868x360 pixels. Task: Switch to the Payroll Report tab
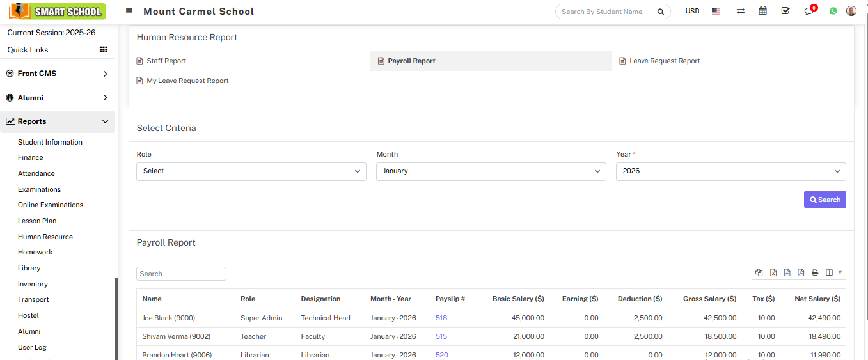[x=491, y=61]
